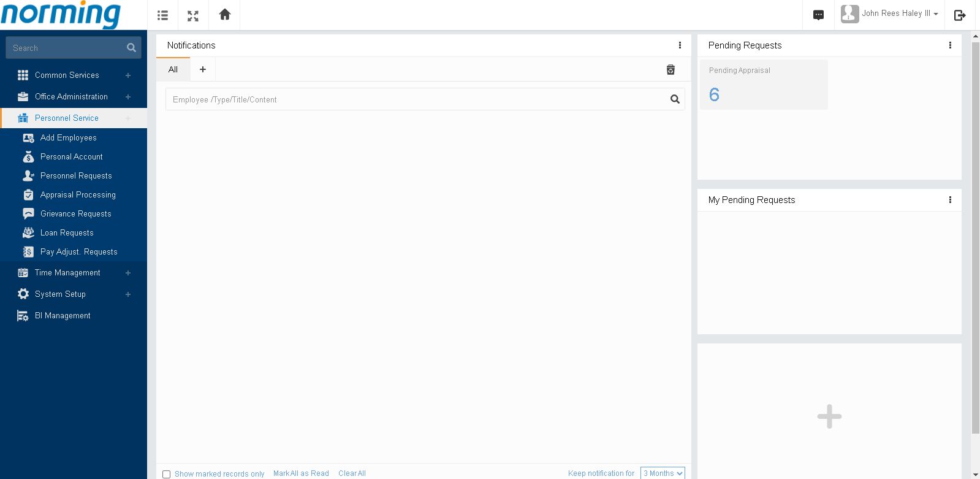The image size is (980, 479).
Task: Open the 3 Months retention dropdown
Action: (663, 473)
